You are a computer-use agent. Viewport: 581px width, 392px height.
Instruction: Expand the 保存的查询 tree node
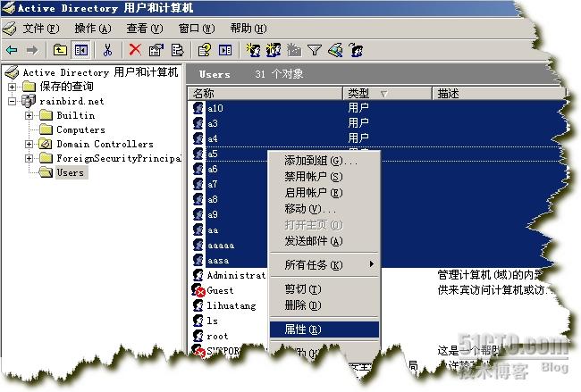[x=13, y=87]
